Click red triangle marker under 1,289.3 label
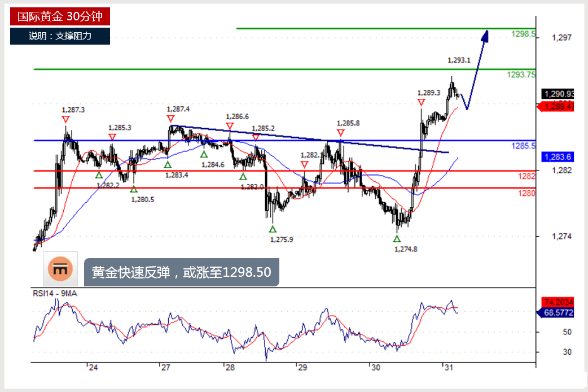The width and height of the screenshot is (588, 392). (x=421, y=102)
